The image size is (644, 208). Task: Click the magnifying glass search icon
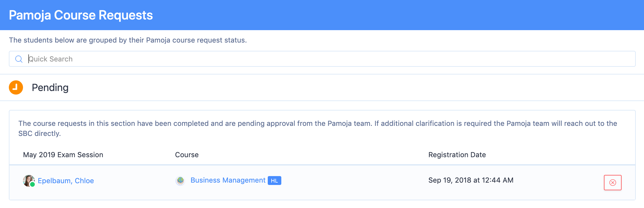point(19,59)
